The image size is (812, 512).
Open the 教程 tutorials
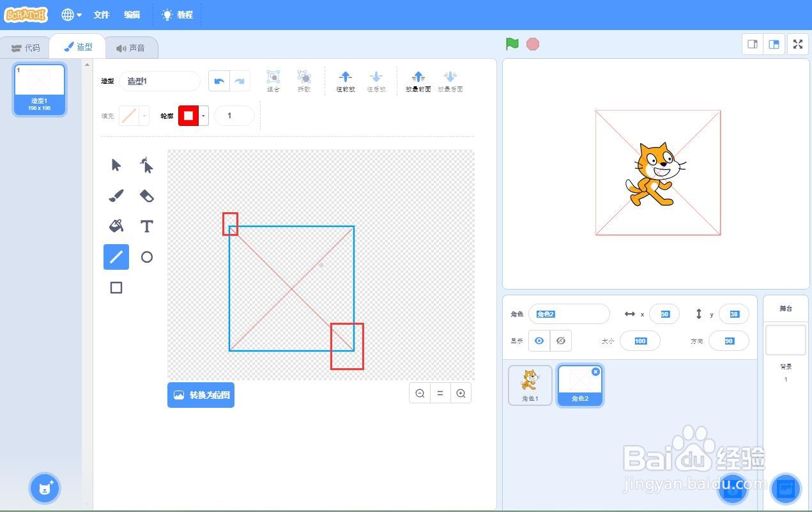pyautogui.click(x=178, y=15)
